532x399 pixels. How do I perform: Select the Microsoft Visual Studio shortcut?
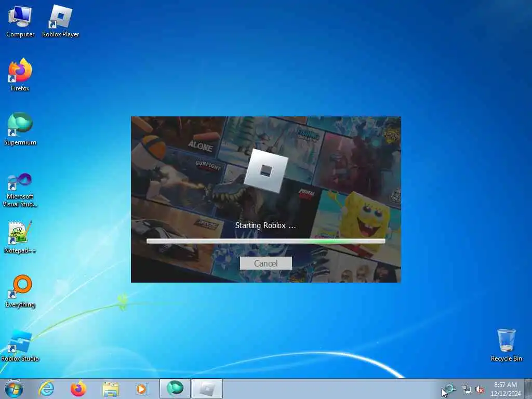(20, 190)
